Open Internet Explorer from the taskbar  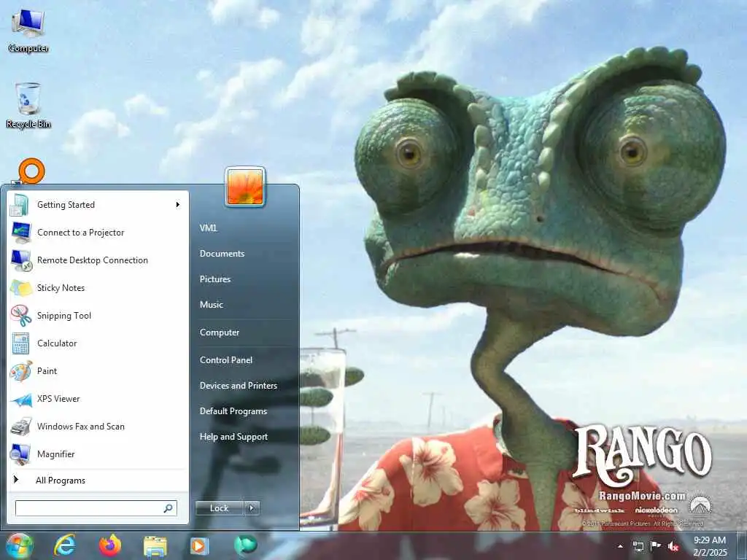pyautogui.click(x=64, y=545)
